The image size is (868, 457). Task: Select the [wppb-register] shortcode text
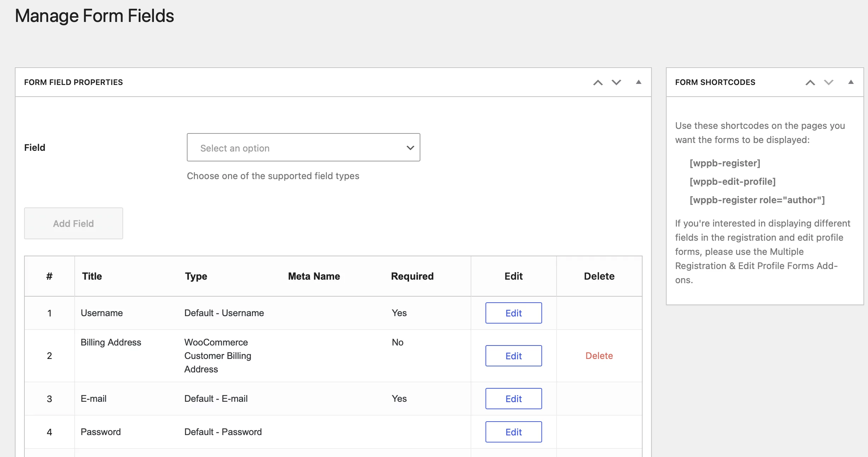click(x=725, y=163)
